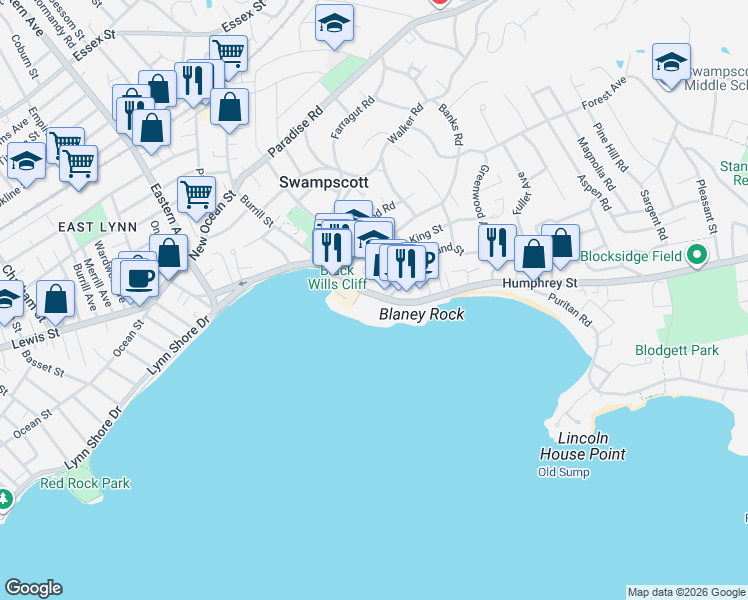
Task: Click the Banks Rd label
Action: [x=450, y=124]
